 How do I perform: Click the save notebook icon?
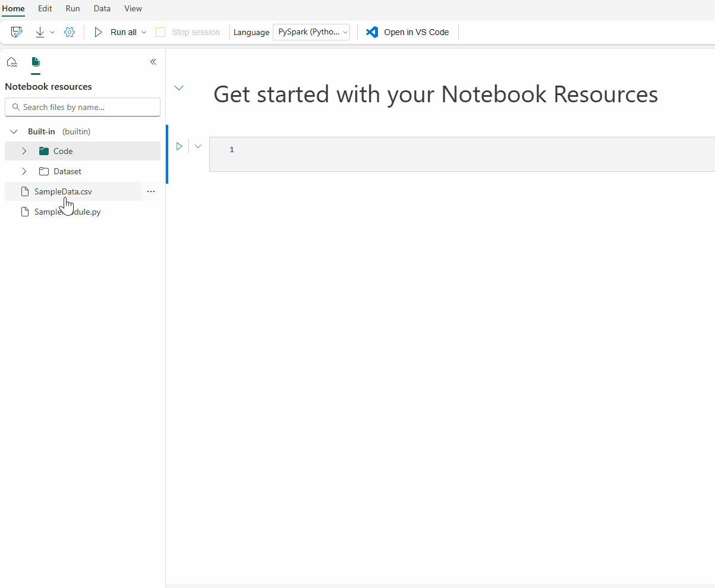[16, 32]
